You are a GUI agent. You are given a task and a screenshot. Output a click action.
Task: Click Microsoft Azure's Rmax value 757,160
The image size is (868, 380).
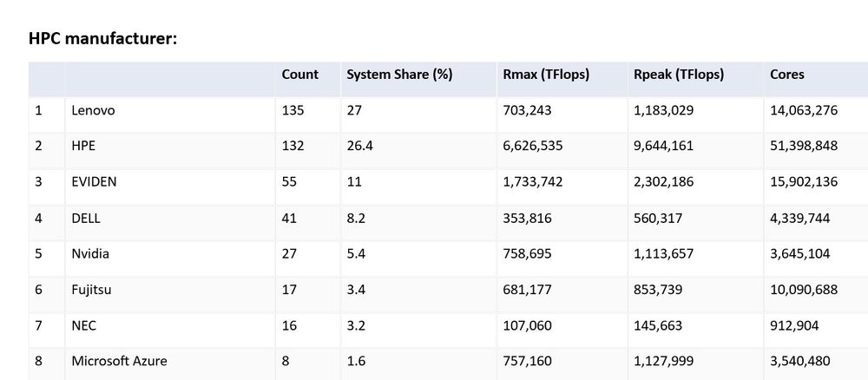[x=527, y=361]
